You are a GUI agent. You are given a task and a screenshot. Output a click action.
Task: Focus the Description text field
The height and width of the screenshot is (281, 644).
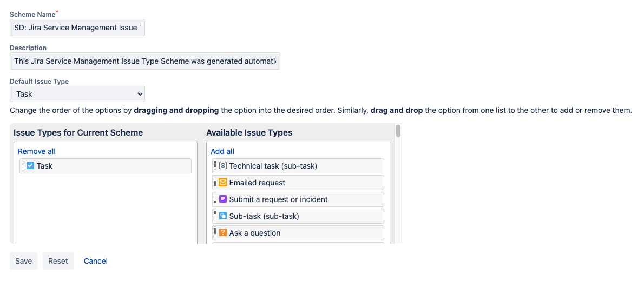tap(145, 61)
